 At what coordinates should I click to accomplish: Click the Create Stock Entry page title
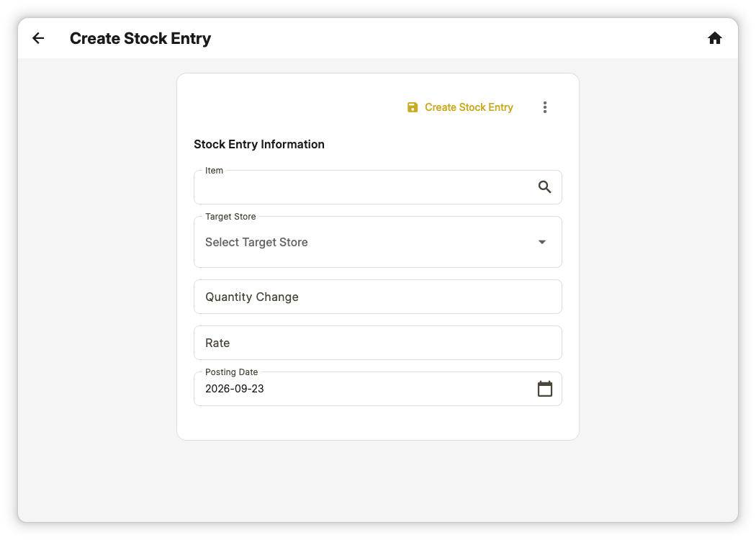point(140,38)
